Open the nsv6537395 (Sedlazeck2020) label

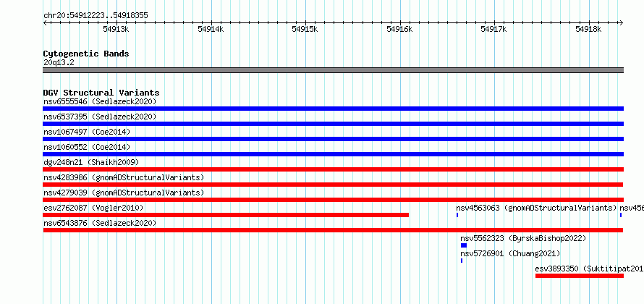100,117
